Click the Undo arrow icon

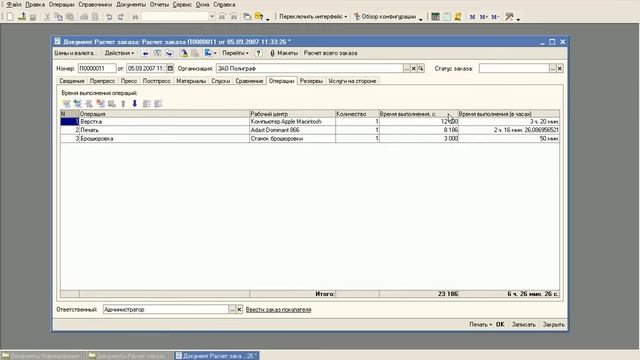109,17
